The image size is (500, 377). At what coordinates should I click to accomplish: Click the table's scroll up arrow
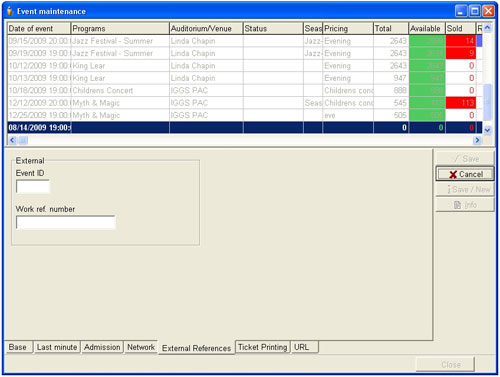tap(487, 28)
